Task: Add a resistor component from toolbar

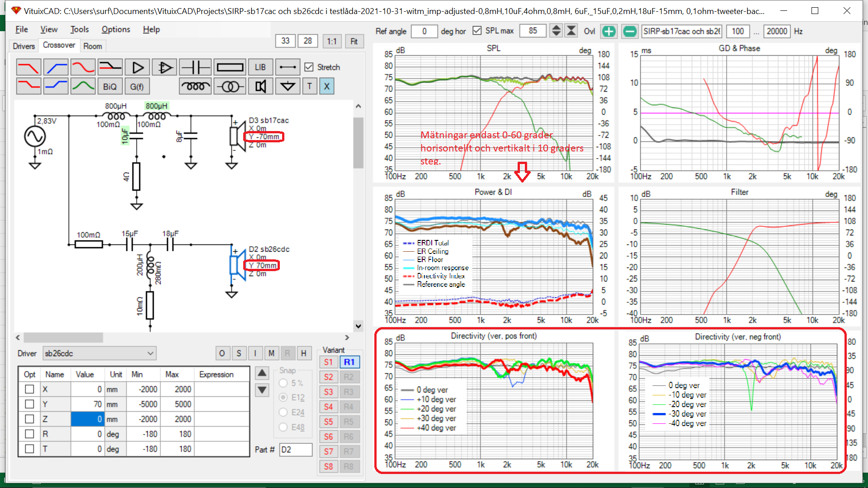Action: pyautogui.click(x=230, y=68)
